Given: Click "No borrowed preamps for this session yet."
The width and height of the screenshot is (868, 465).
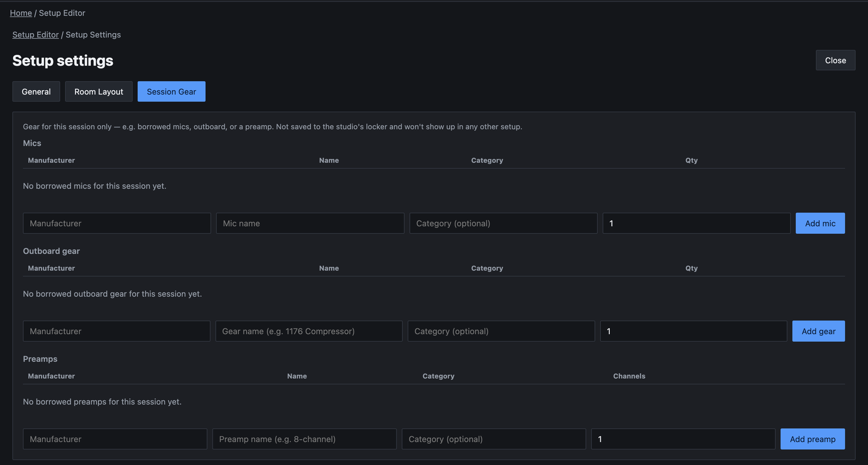Looking at the screenshot, I should coord(102,402).
